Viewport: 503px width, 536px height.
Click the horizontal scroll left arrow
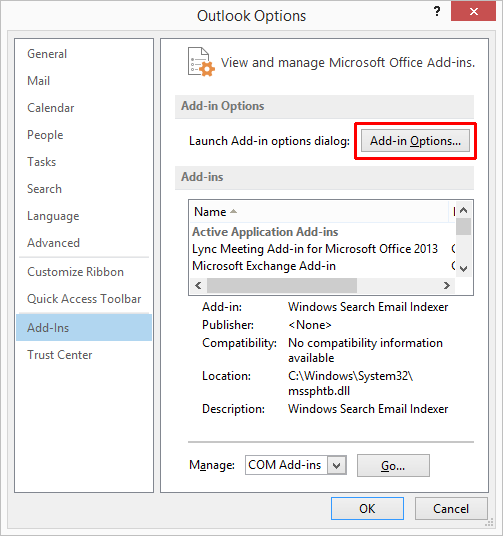click(198, 285)
